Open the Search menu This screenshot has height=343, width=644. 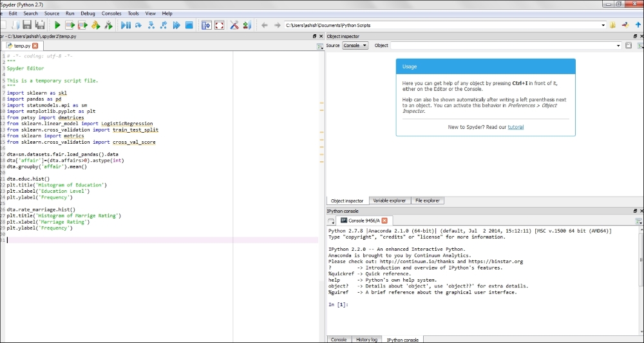30,13
